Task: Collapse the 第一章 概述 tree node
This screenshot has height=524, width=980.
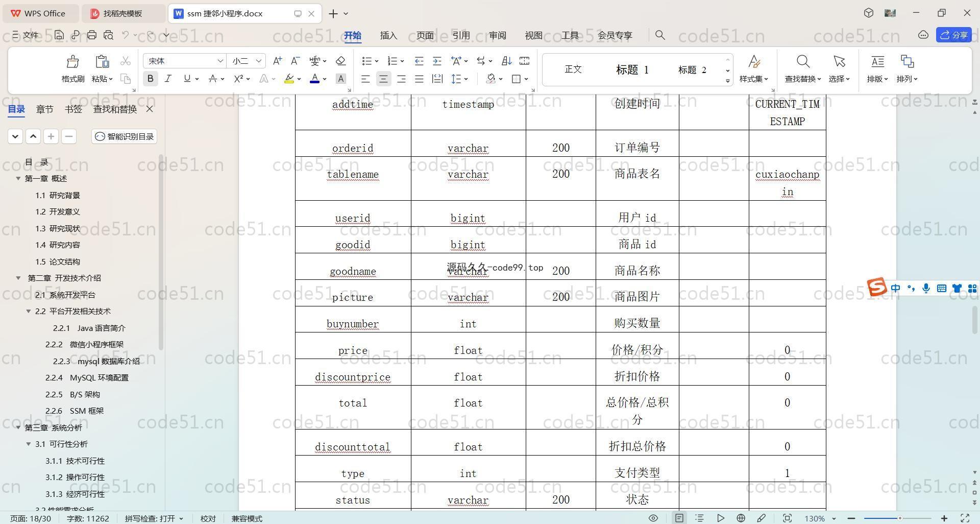Action: [18, 178]
